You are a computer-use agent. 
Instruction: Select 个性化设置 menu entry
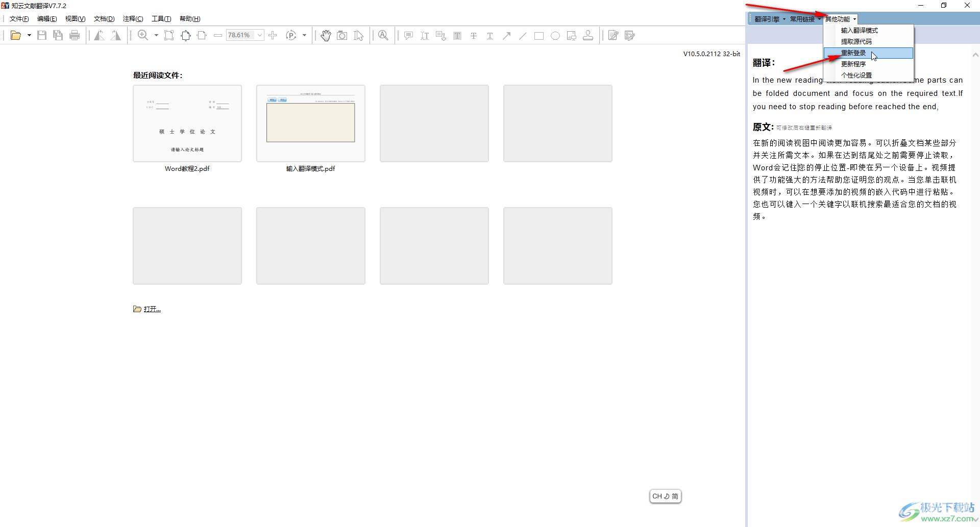coord(856,76)
